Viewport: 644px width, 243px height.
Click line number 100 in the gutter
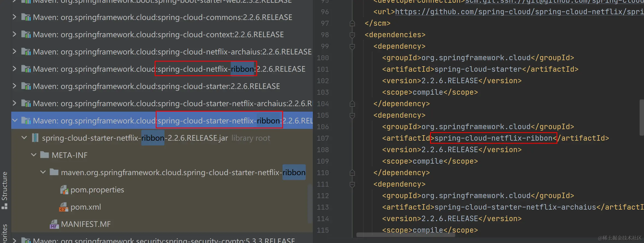[x=323, y=58]
